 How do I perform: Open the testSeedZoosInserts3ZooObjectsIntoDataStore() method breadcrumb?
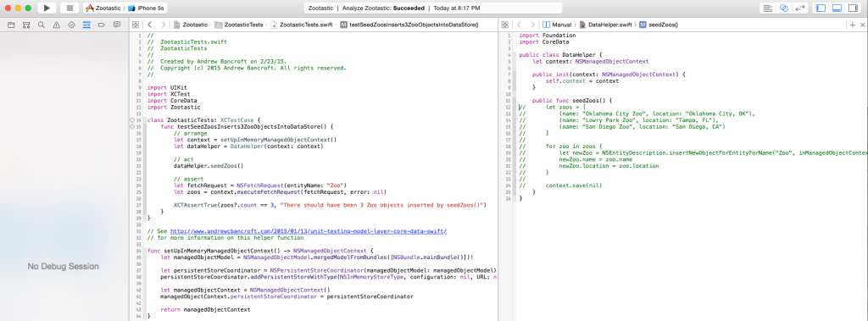point(409,25)
